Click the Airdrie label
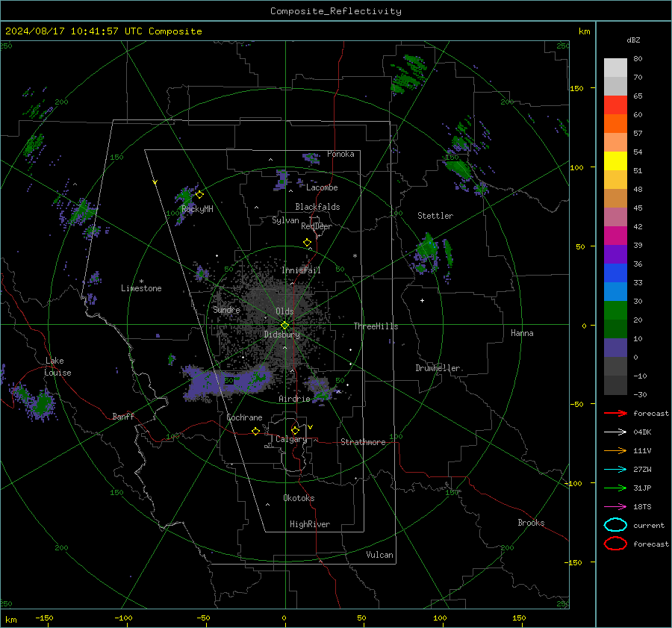Screen dimensions: 672x628 click(294, 399)
